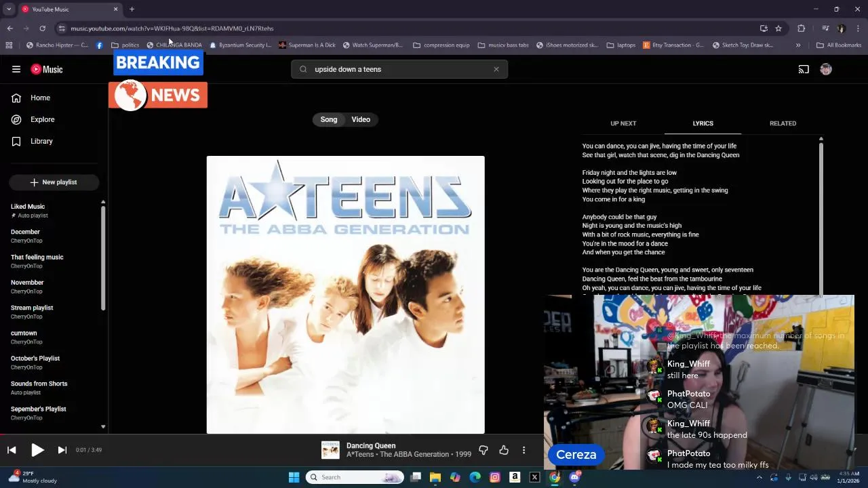The image size is (868, 488).
Task: Open Chrome three-dot menu
Action: tap(858, 28)
